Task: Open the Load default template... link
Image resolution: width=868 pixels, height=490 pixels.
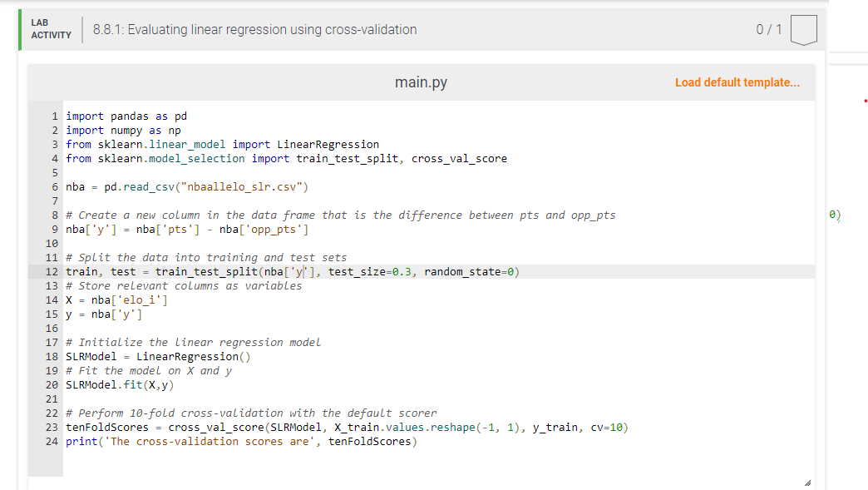Action: [737, 82]
